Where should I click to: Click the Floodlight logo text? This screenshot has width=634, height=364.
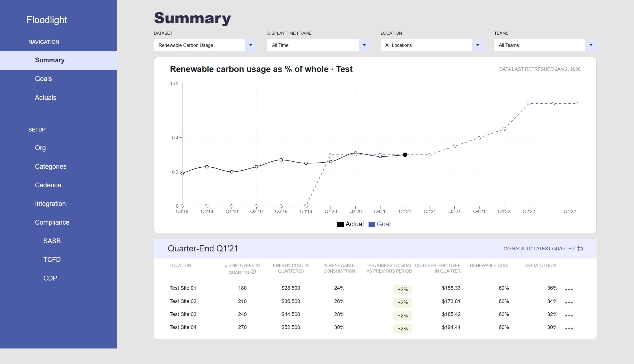point(47,20)
